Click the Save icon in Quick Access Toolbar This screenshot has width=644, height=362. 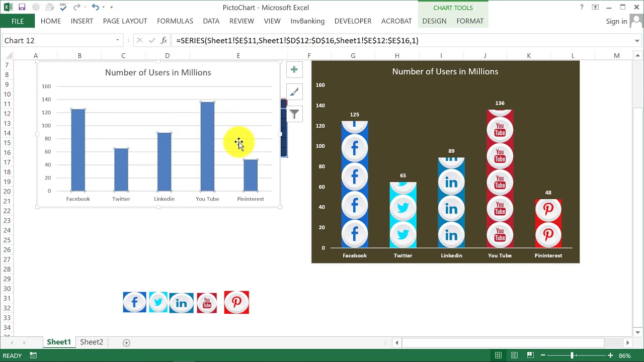[22, 7]
